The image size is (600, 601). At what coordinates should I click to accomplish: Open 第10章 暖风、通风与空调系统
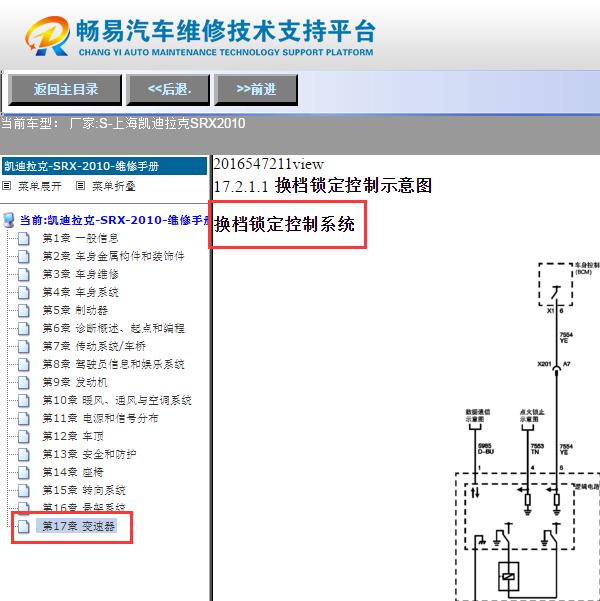coord(117,400)
